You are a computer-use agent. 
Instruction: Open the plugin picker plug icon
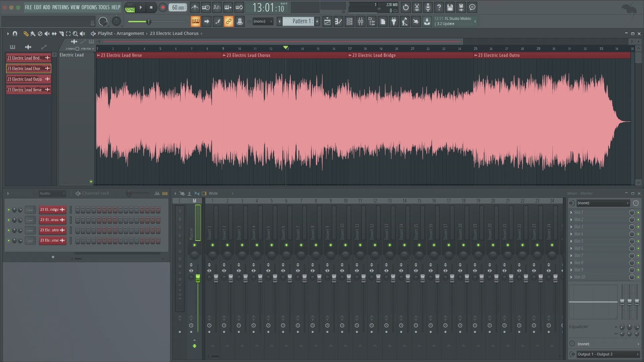394,21
